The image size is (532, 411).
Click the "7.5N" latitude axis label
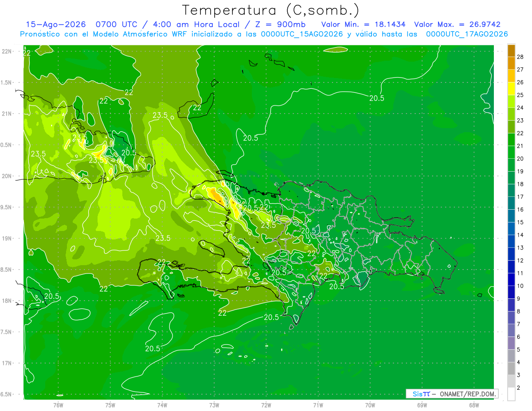click(7, 332)
